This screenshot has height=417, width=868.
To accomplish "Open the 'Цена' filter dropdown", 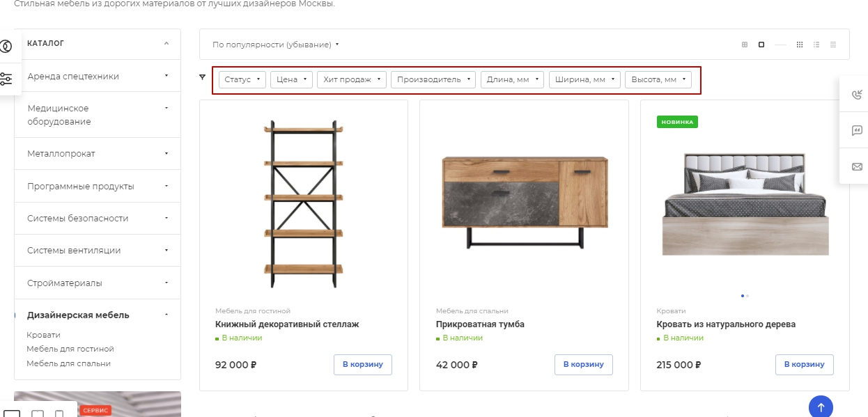I will coord(291,79).
